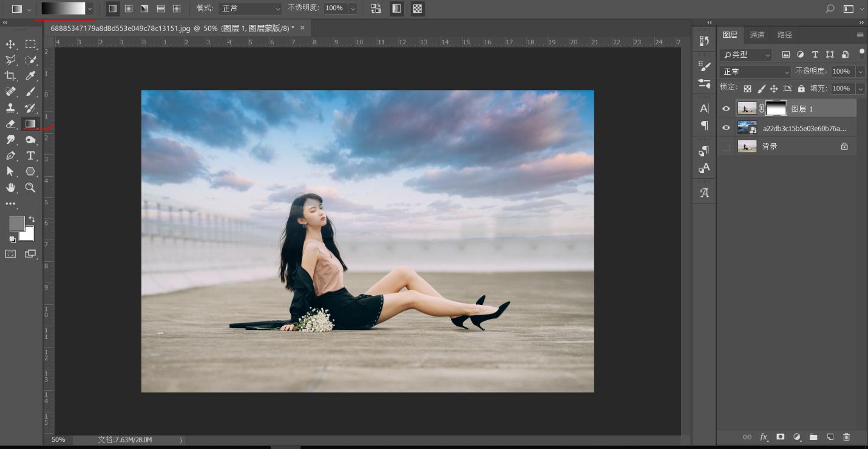Switch to the 路径 tab

coord(784,35)
